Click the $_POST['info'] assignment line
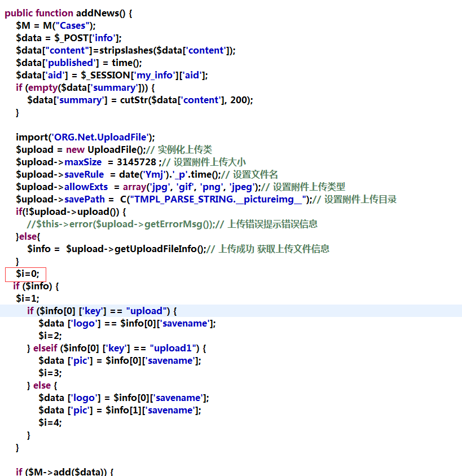The width and height of the screenshot is (462, 476). (x=68, y=38)
